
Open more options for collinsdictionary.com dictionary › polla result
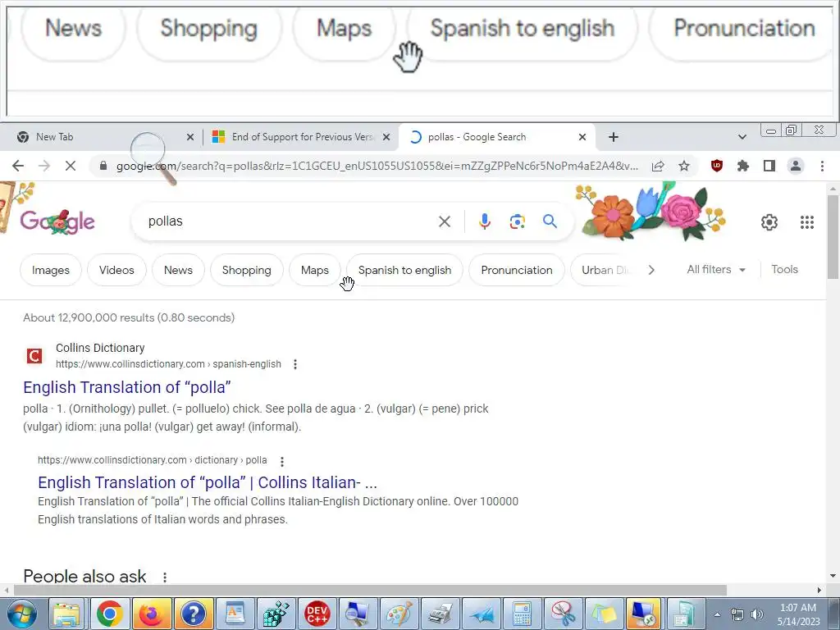click(282, 461)
